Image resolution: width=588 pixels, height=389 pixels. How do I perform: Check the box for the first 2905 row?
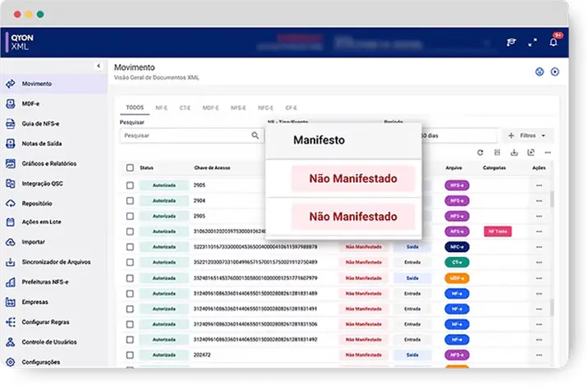point(130,185)
